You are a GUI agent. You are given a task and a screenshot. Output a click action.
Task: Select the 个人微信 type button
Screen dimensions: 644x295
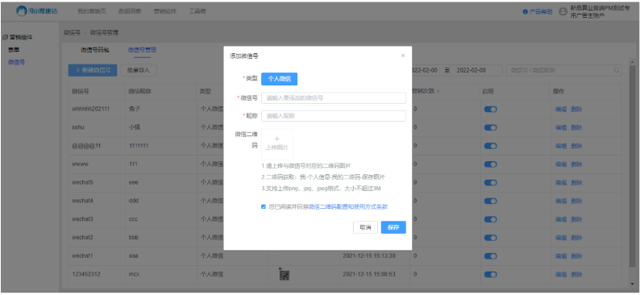point(280,79)
